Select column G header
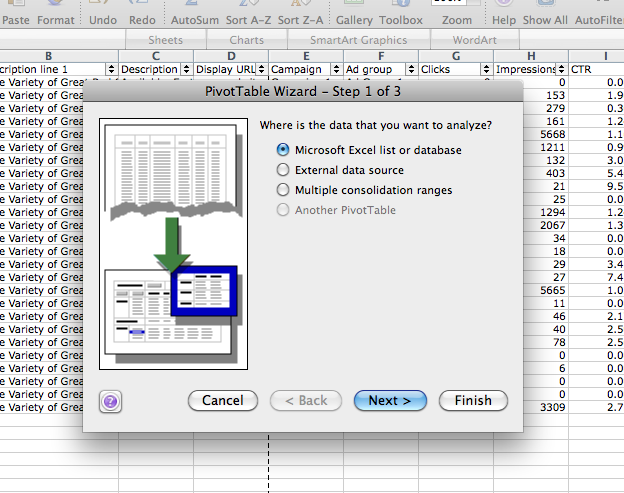 [456, 56]
